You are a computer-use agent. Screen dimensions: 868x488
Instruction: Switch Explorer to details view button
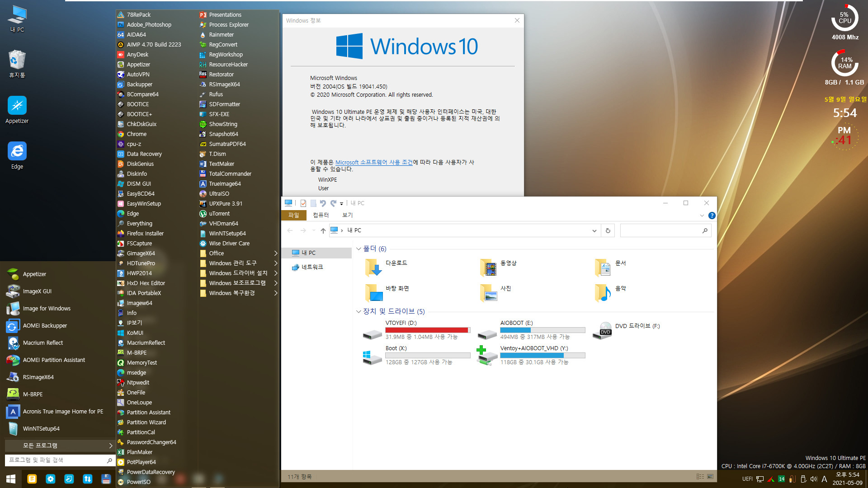coord(700,477)
